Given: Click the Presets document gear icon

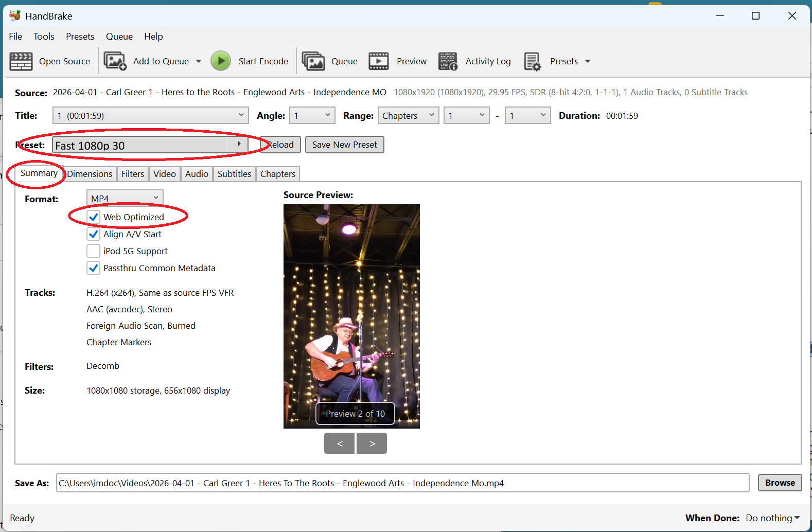Looking at the screenshot, I should point(532,61).
